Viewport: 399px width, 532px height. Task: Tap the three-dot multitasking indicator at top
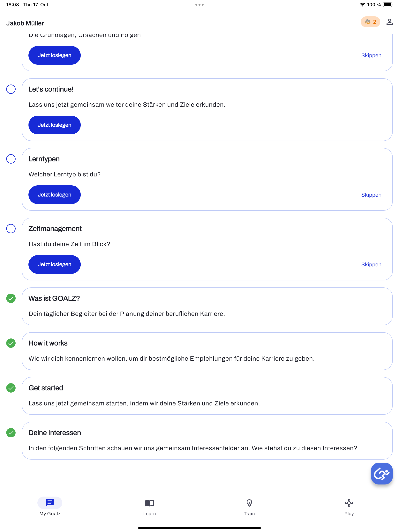tap(199, 4)
